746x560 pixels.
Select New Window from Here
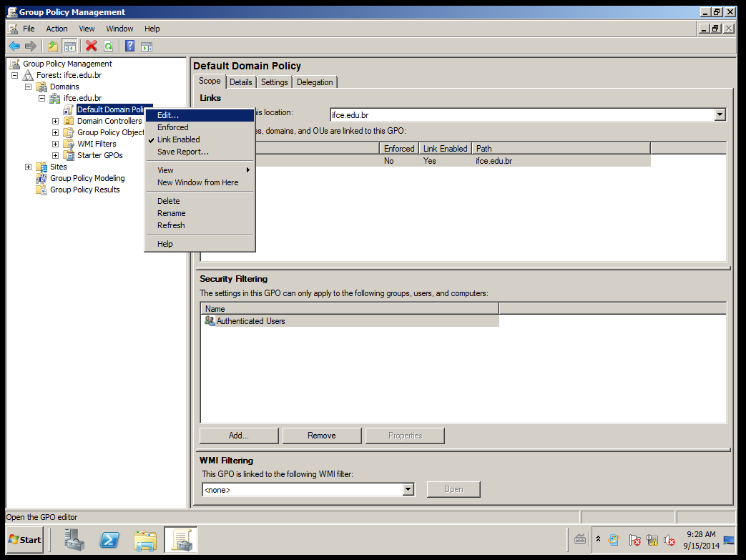[x=200, y=182]
